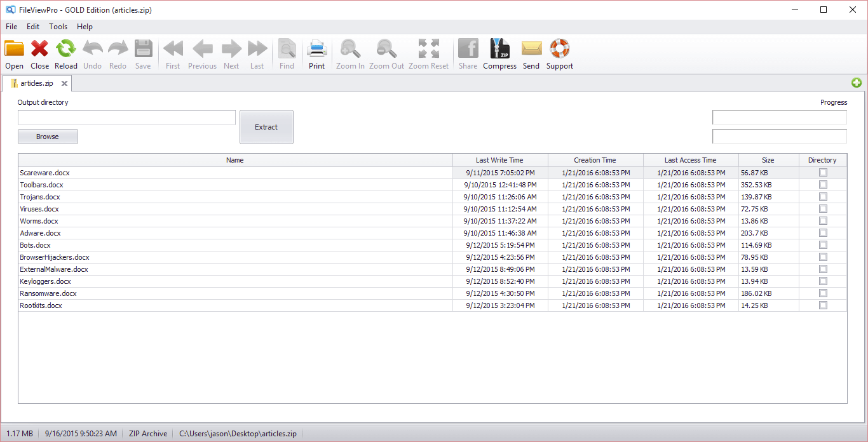Click the Next arrow icon
The width and height of the screenshot is (868, 442).
[x=231, y=49]
